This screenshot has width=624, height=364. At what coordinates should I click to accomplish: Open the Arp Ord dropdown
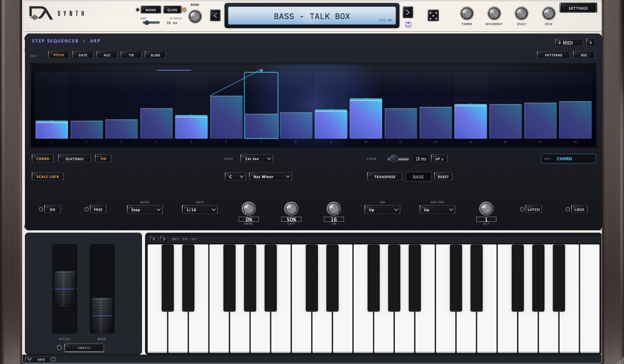(x=437, y=210)
